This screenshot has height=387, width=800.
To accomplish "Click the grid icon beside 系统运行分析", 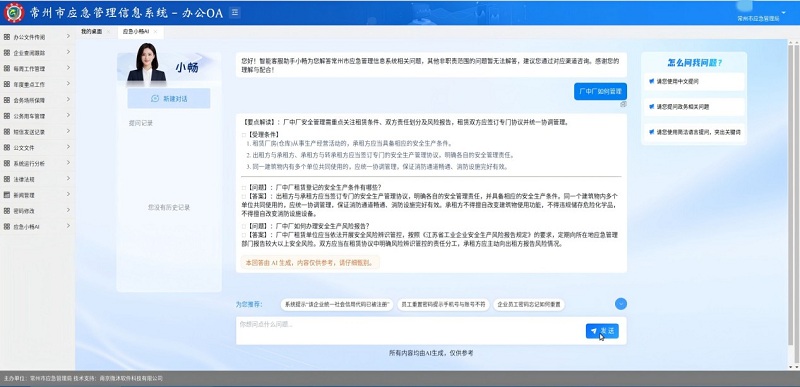I will [7, 163].
